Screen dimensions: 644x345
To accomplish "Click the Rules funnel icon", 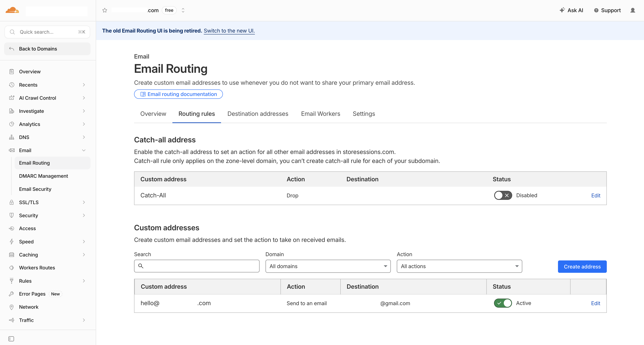I will pos(12,281).
